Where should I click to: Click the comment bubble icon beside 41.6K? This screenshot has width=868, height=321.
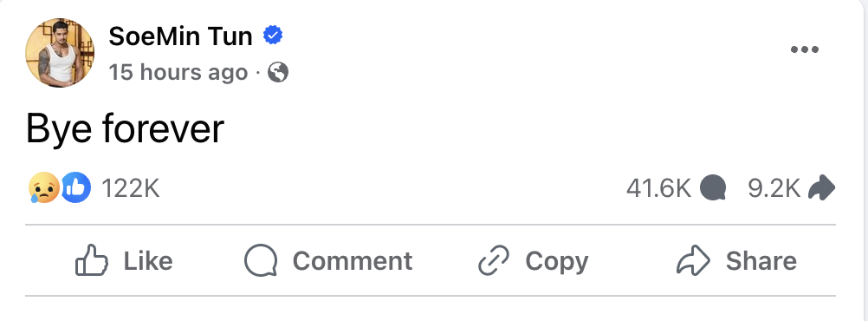point(712,188)
